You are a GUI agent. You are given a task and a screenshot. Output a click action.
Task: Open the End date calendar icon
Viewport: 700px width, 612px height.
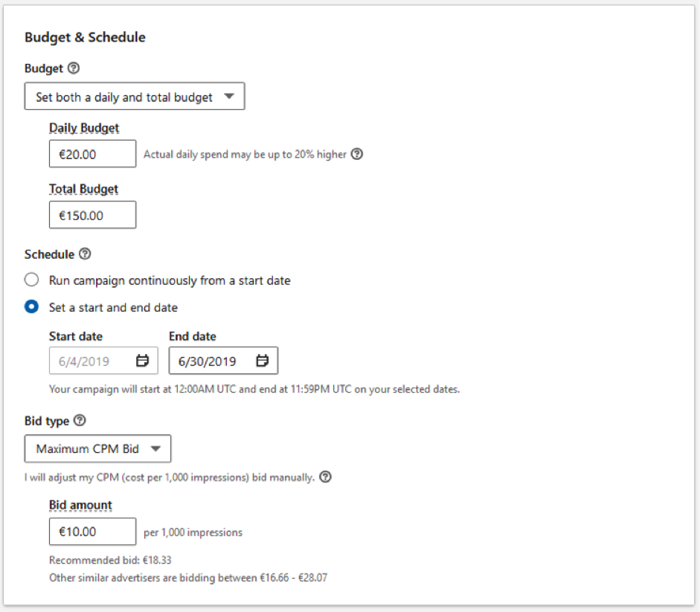[x=263, y=361]
